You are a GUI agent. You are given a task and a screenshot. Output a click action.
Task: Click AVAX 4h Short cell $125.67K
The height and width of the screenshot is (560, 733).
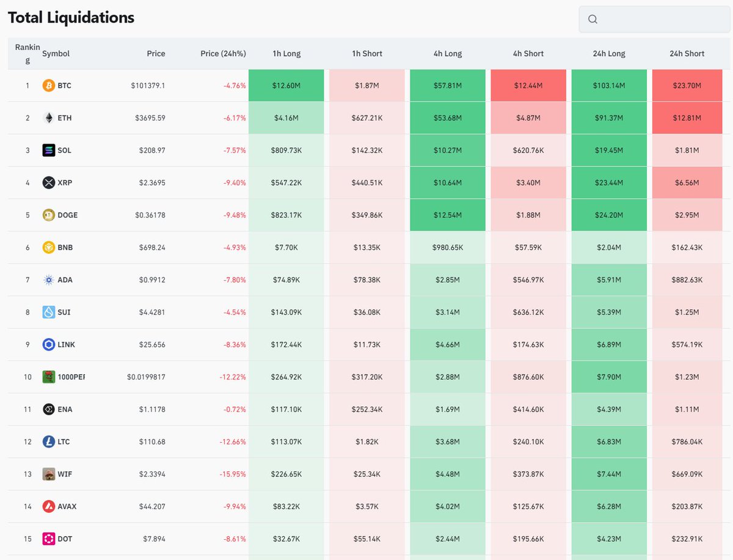coord(528,506)
